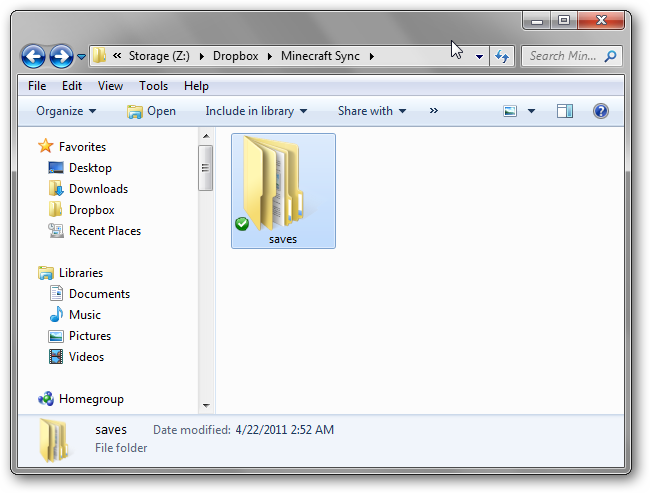This screenshot has height=493, width=650.
Task: Open the Tools menu
Action: pos(153,86)
